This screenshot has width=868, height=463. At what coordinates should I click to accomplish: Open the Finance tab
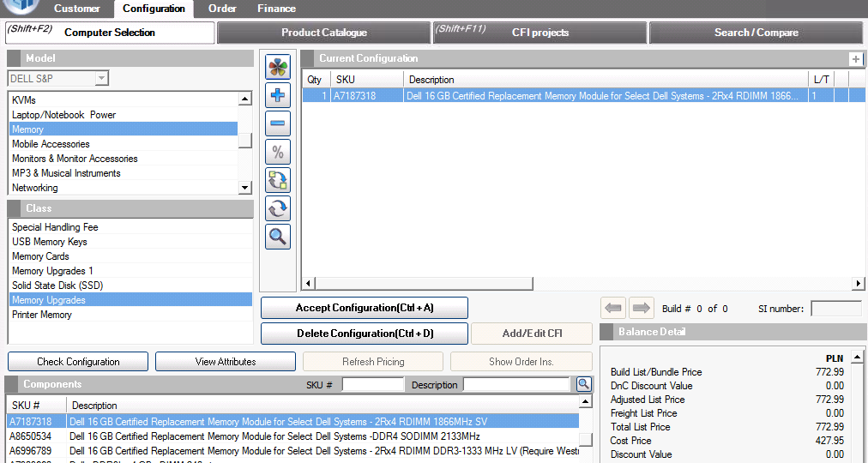pos(277,9)
